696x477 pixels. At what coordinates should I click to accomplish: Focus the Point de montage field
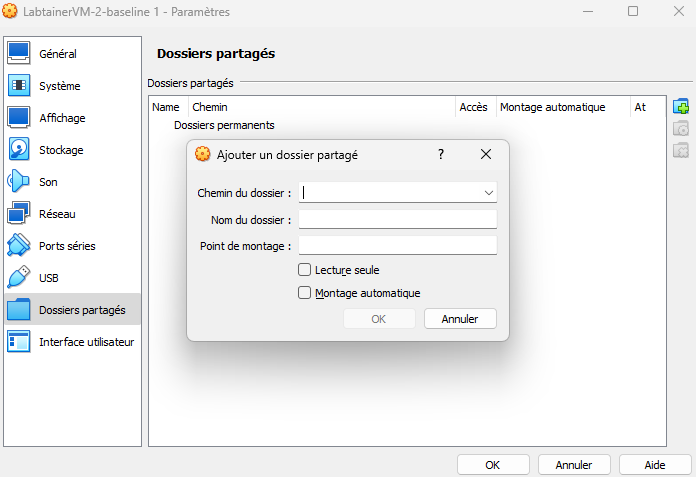click(x=397, y=246)
